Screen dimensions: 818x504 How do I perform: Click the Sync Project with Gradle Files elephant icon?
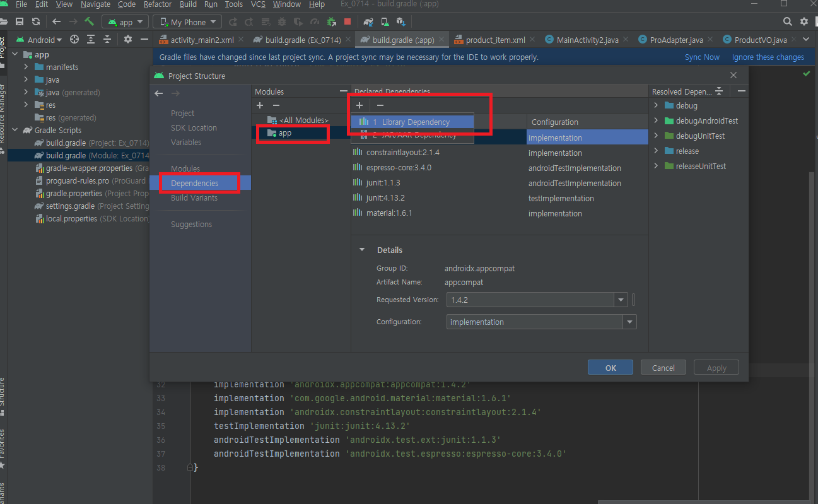(x=368, y=21)
